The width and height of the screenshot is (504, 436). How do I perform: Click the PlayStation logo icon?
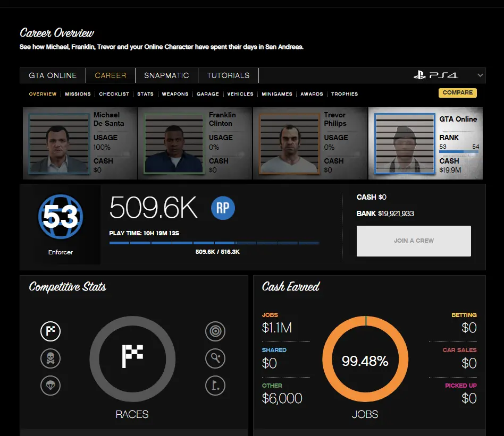[419, 75]
